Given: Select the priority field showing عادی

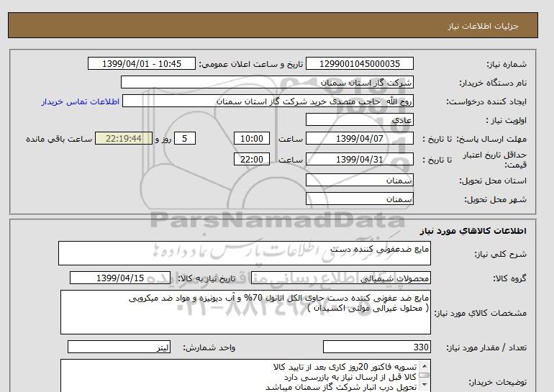Looking at the screenshot, I should point(359,119).
